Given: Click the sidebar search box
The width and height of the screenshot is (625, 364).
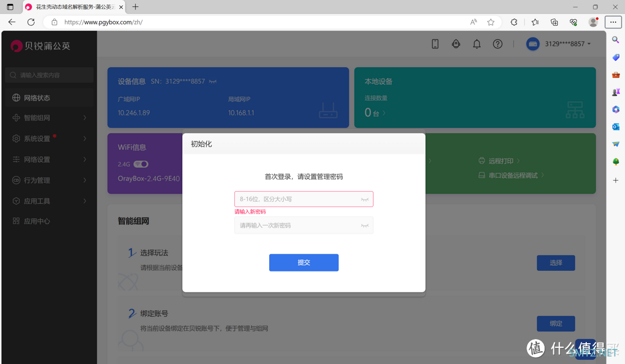Looking at the screenshot, I should point(49,75).
